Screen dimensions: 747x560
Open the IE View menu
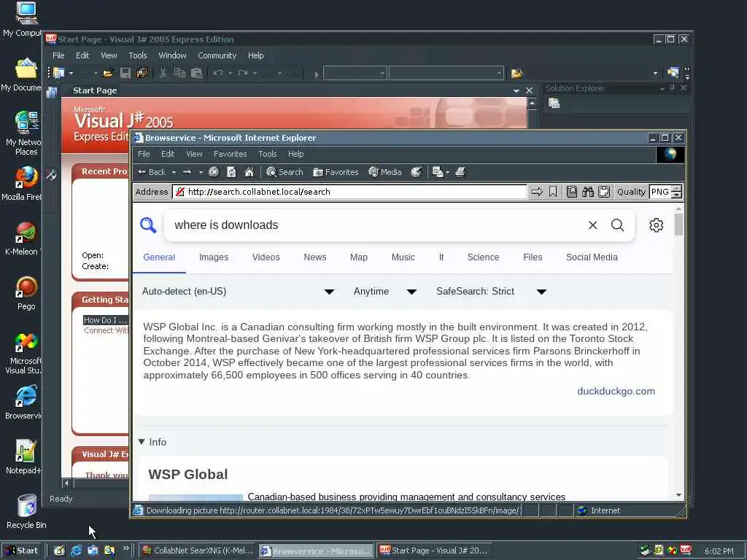[194, 155]
